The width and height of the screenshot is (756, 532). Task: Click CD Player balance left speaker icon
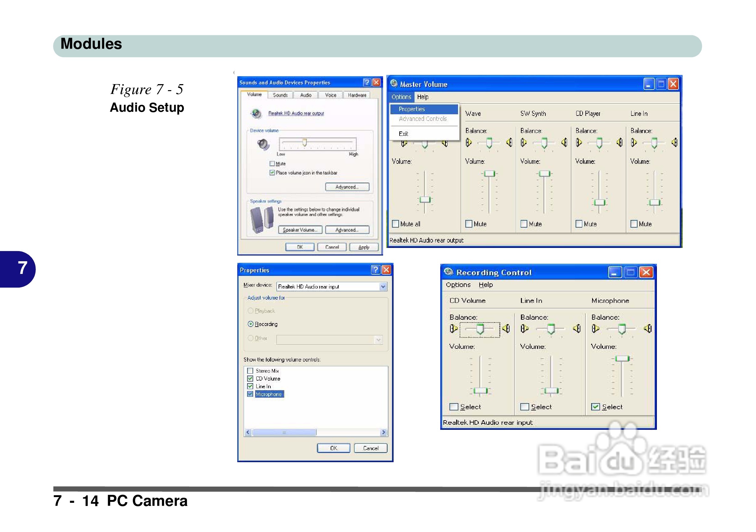(x=579, y=143)
